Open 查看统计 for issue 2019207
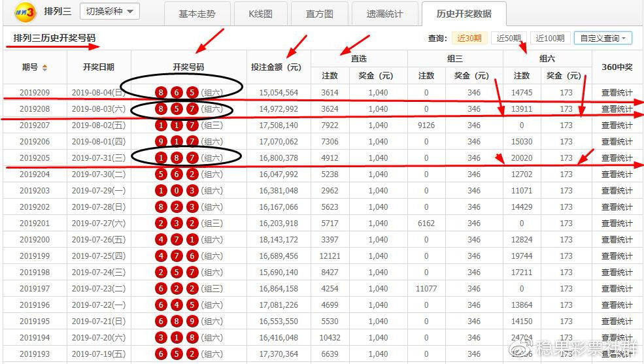The height and width of the screenshot is (364, 644). click(617, 125)
